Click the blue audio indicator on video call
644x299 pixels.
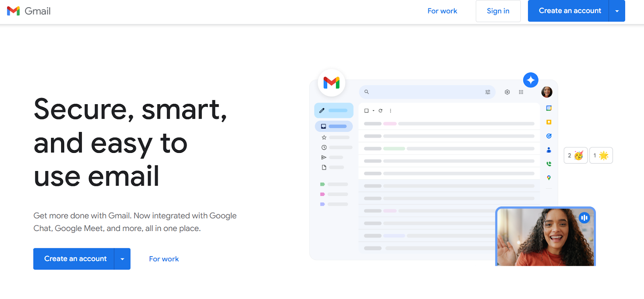584,218
